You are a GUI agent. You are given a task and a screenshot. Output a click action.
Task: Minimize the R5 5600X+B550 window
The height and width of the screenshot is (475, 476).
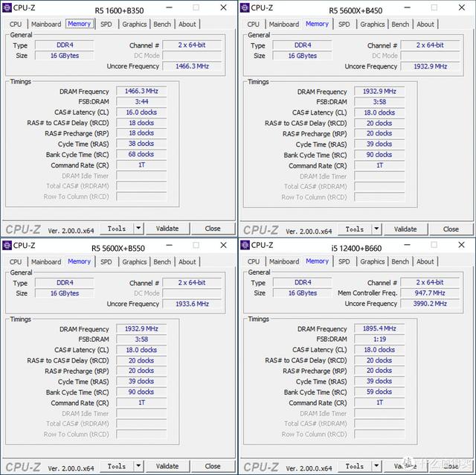(x=170, y=245)
